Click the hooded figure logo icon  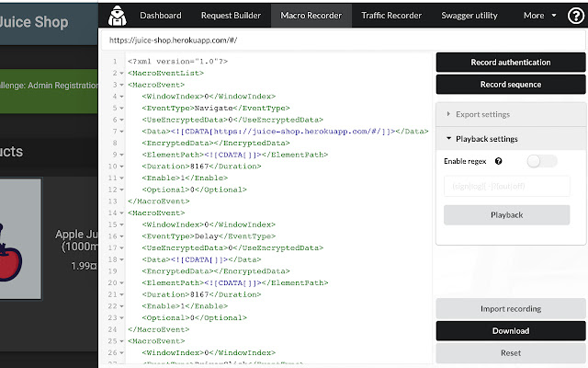(x=117, y=15)
